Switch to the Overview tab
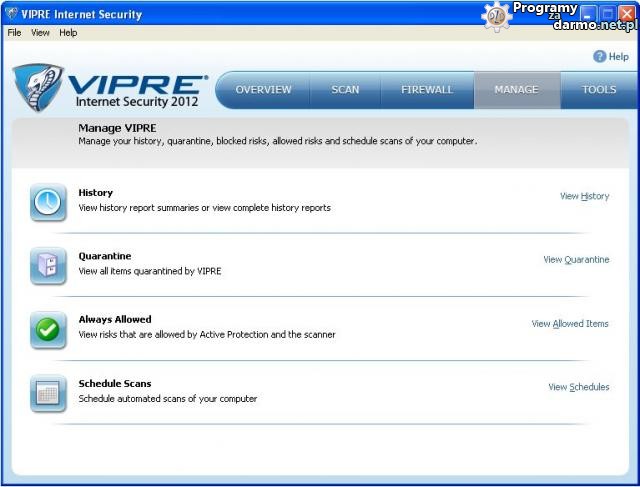640x487 pixels. 263,90
